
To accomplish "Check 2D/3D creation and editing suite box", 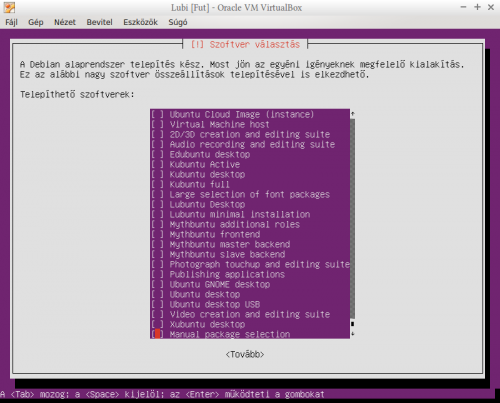I will click(157, 134).
